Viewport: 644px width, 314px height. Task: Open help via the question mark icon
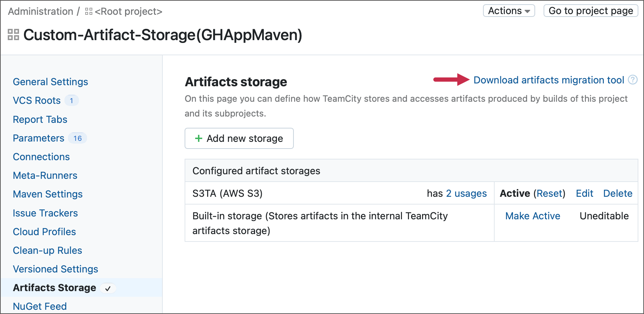pos(632,80)
